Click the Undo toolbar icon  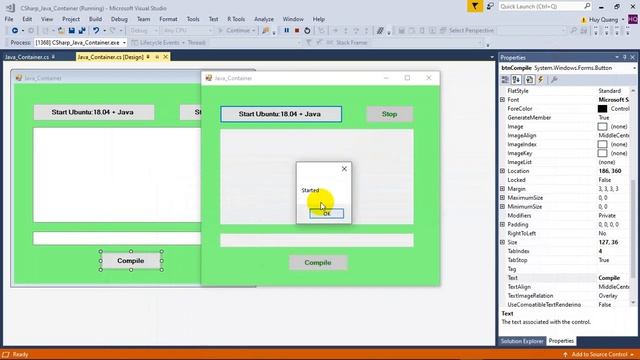[96, 31]
